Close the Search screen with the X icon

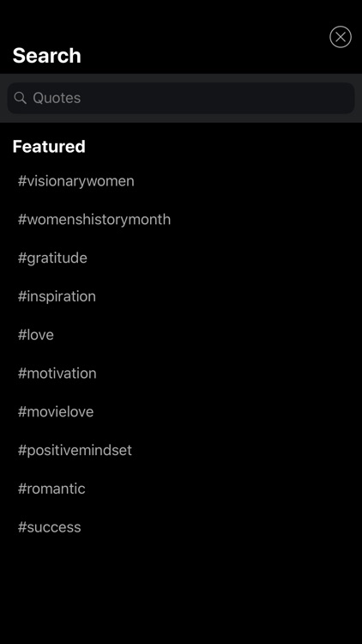pyautogui.click(x=341, y=37)
